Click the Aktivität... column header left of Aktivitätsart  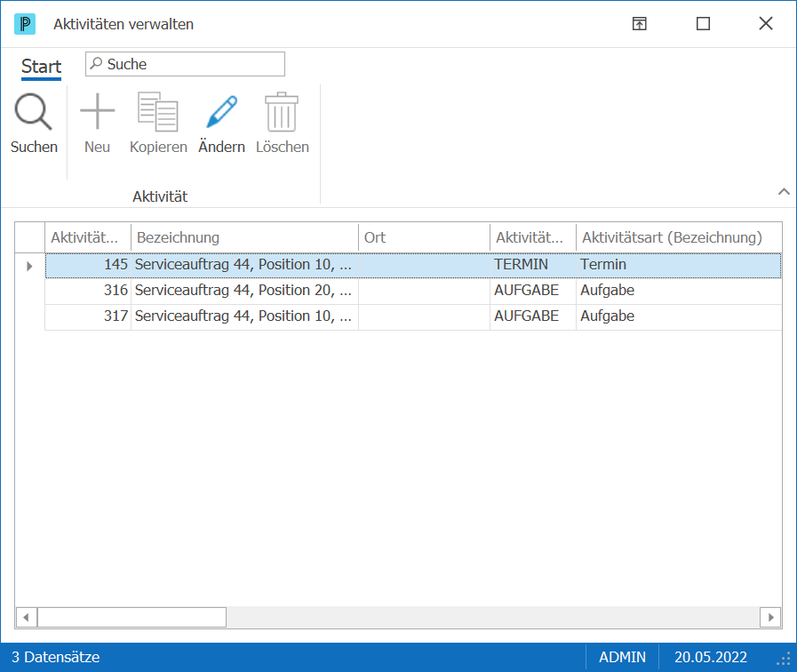pos(533,237)
